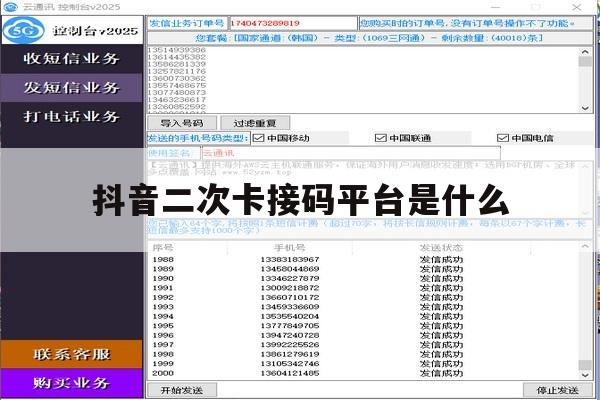This screenshot has width=600, height=400.
Task: Select phone number 13992225526 in table
Action: (290, 344)
